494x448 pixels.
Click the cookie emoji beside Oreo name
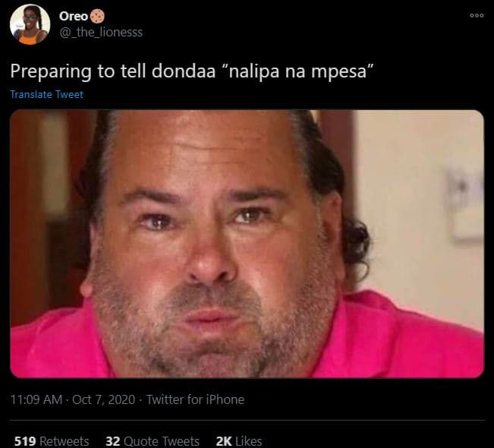pyautogui.click(x=97, y=17)
